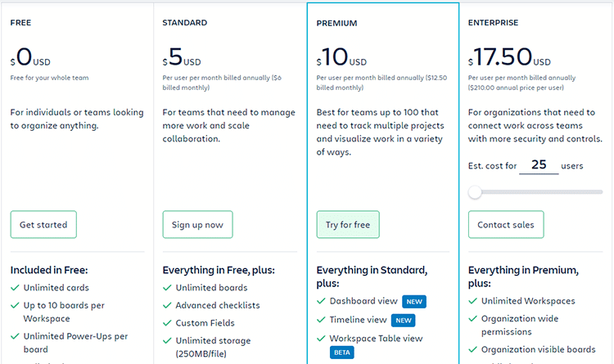This screenshot has height=364, width=614.
Task: Click the Organization visible boards feature text
Action: 539,349
